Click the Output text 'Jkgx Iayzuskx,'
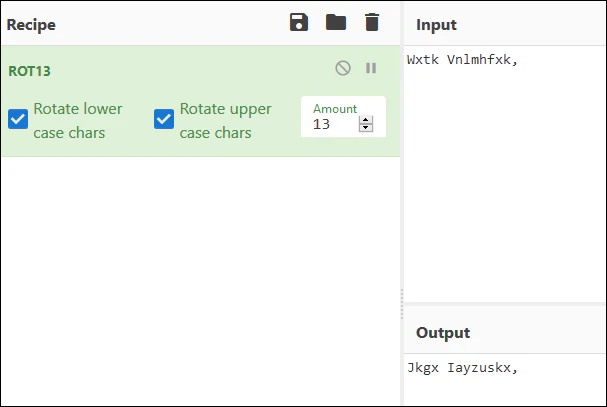The image size is (607, 407). 462,368
